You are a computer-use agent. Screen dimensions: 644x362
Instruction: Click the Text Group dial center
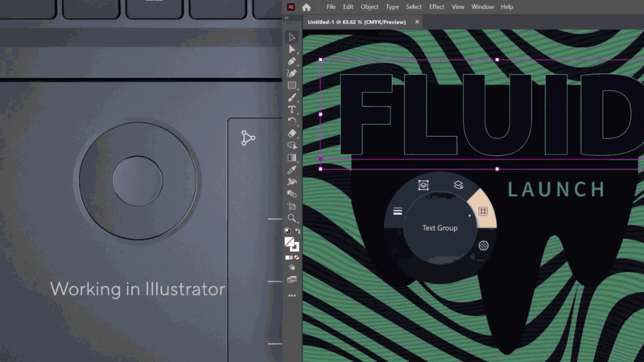click(x=440, y=228)
